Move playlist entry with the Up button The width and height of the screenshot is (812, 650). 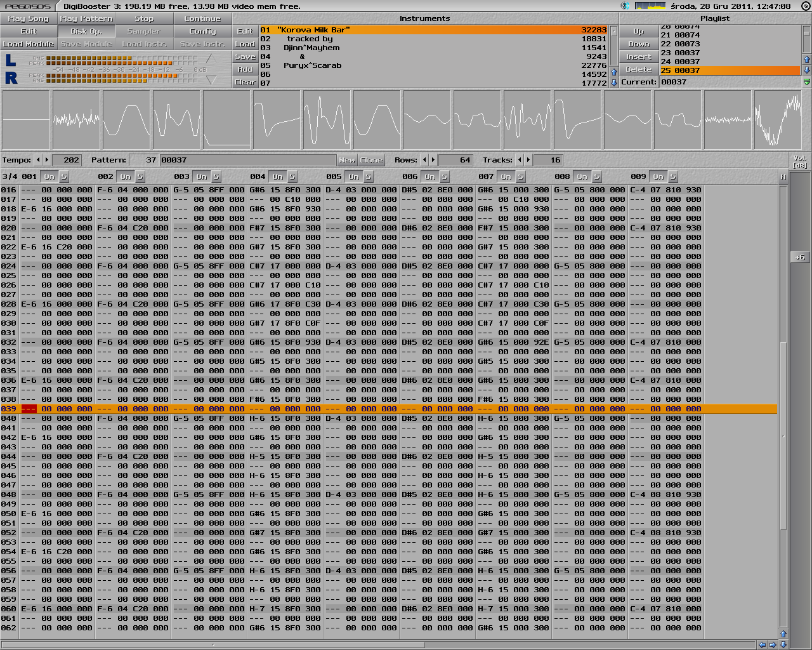[x=639, y=31]
